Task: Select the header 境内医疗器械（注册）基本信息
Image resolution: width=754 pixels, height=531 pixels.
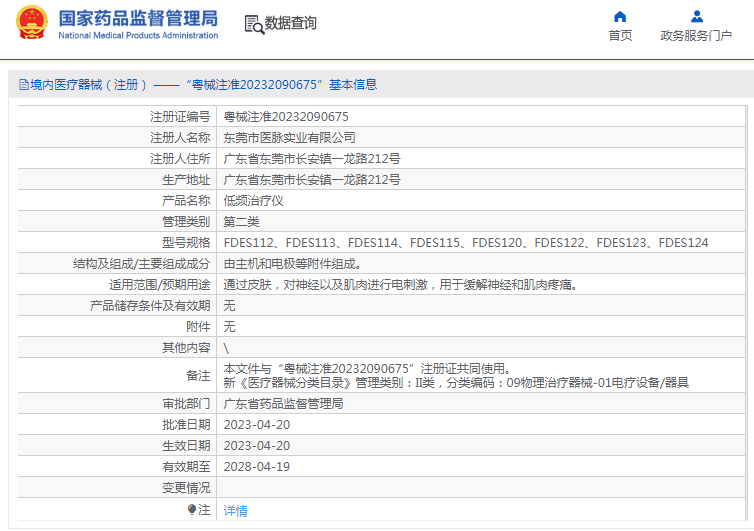Action: pyautogui.click(x=198, y=85)
